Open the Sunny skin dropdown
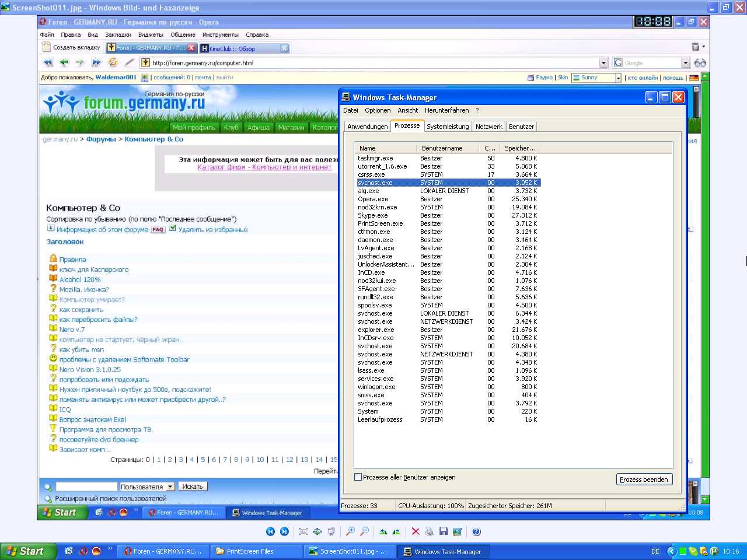The width and height of the screenshot is (747, 560). pyautogui.click(x=617, y=78)
